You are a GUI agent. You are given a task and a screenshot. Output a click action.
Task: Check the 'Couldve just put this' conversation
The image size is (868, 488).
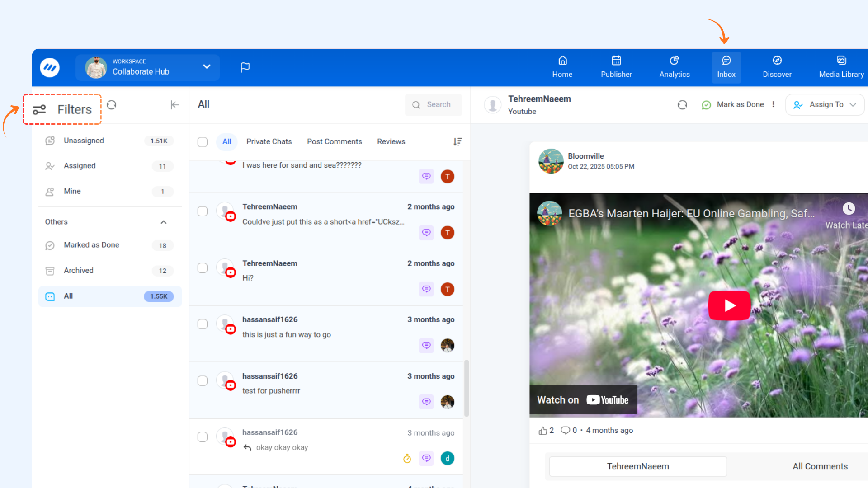coord(203,211)
